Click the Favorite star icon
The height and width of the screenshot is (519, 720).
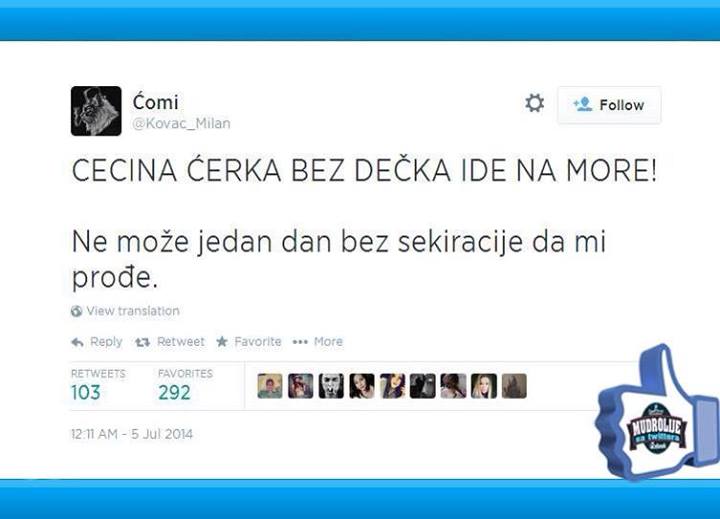(x=222, y=341)
